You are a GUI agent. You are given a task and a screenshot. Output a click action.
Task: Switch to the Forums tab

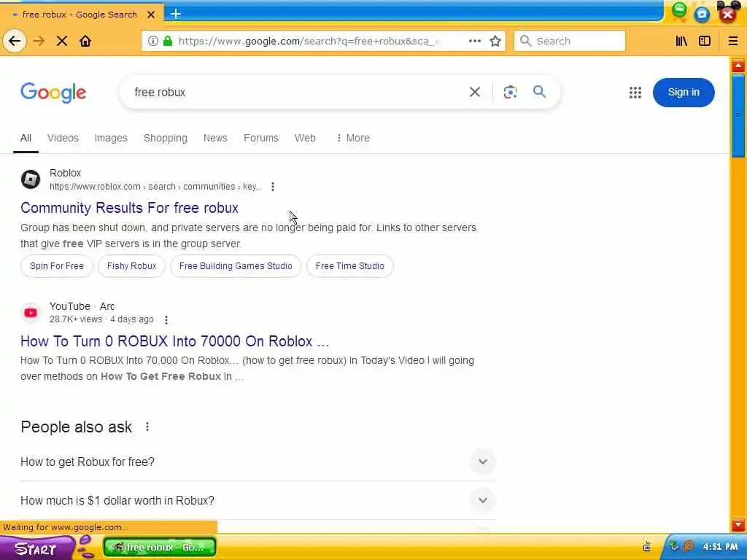[x=261, y=138]
